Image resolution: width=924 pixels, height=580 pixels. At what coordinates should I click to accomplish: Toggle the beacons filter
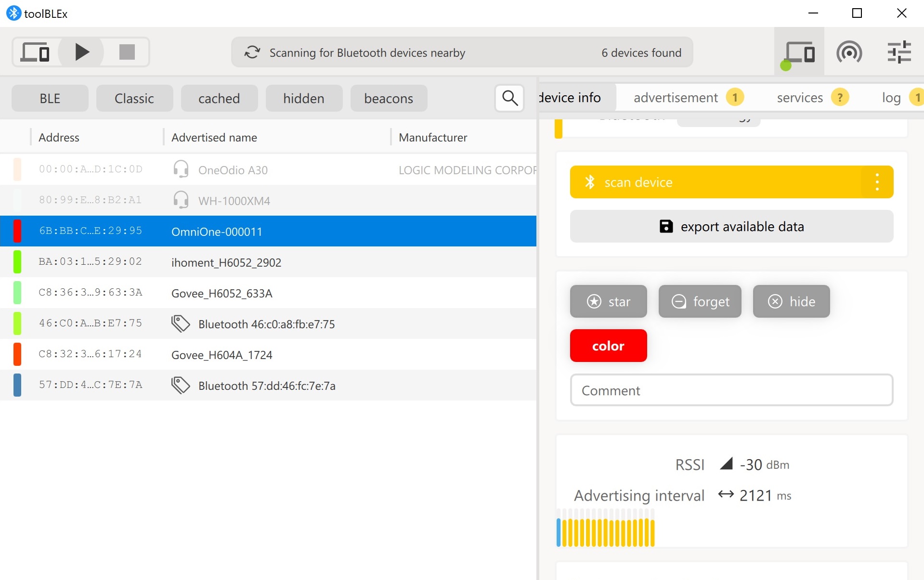pos(389,98)
